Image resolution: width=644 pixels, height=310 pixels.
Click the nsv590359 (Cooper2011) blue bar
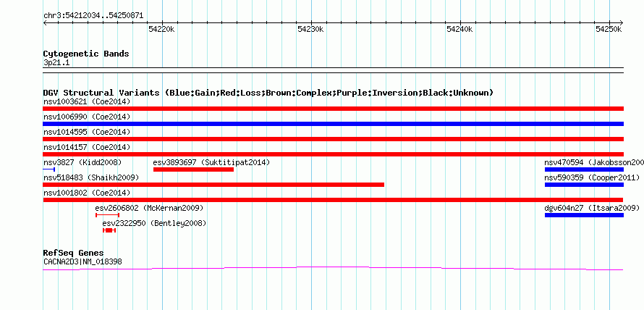tap(584, 185)
